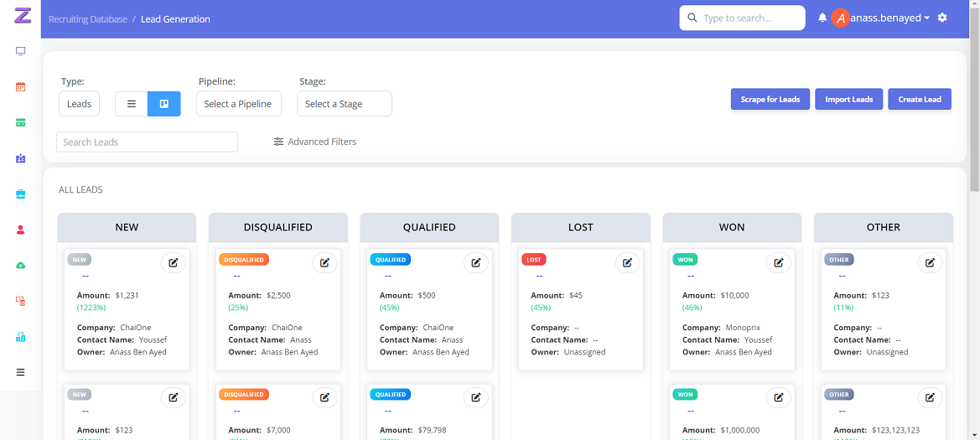This screenshot has width=980, height=440.
Task: Click the monitor icon in the sidebar
Action: (21, 51)
